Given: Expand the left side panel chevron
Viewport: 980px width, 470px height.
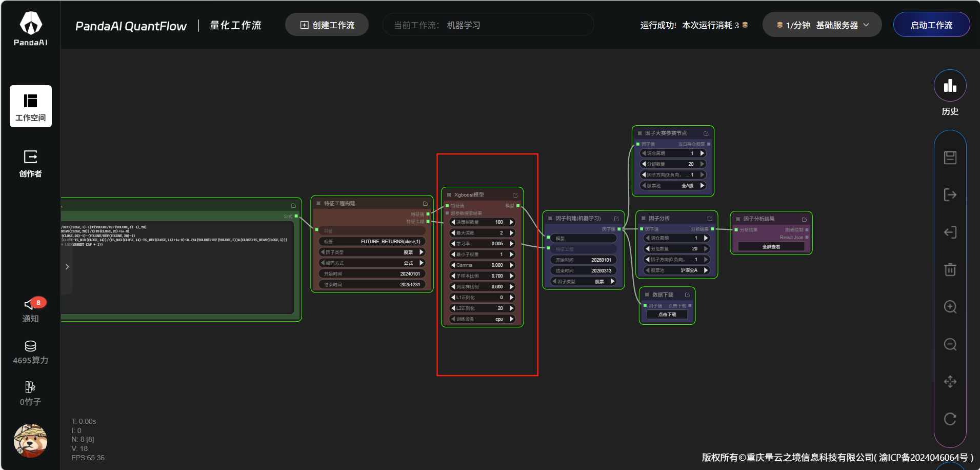Looking at the screenshot, I should pyautogui.click(x=67, y=267).
